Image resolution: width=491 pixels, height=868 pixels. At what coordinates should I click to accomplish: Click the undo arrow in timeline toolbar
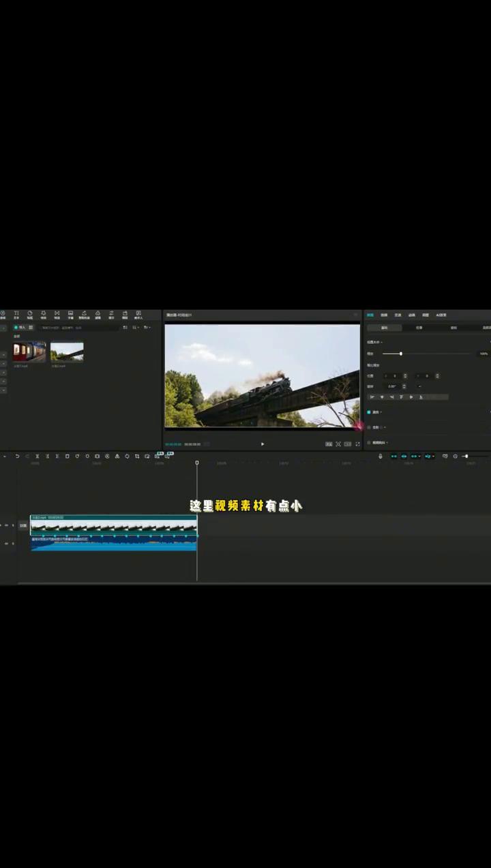tap(17, 456)
